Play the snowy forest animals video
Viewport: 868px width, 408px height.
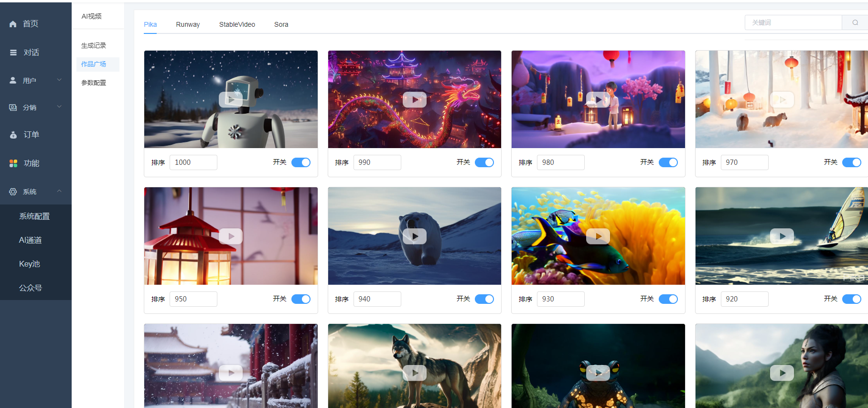(782, 99)
